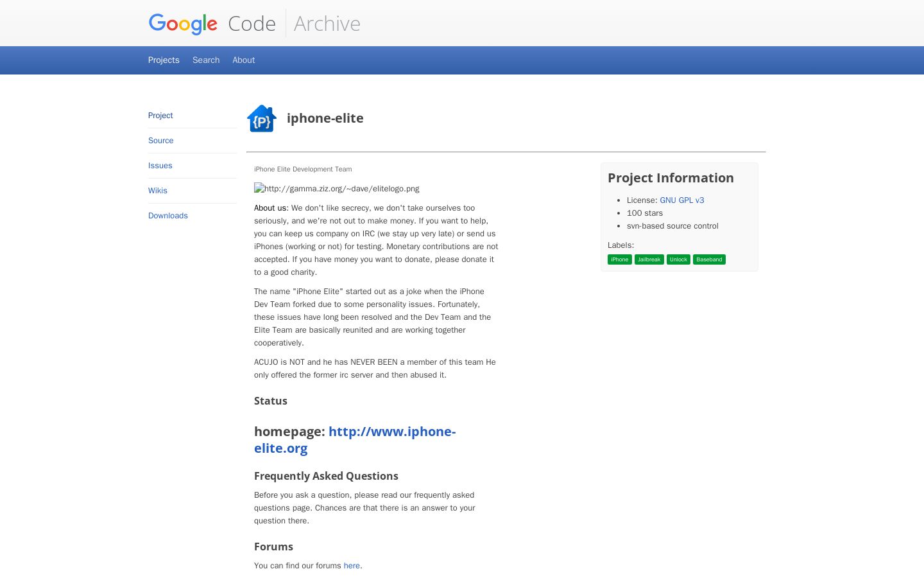Click the '100 stars' text

pos(645,213)
